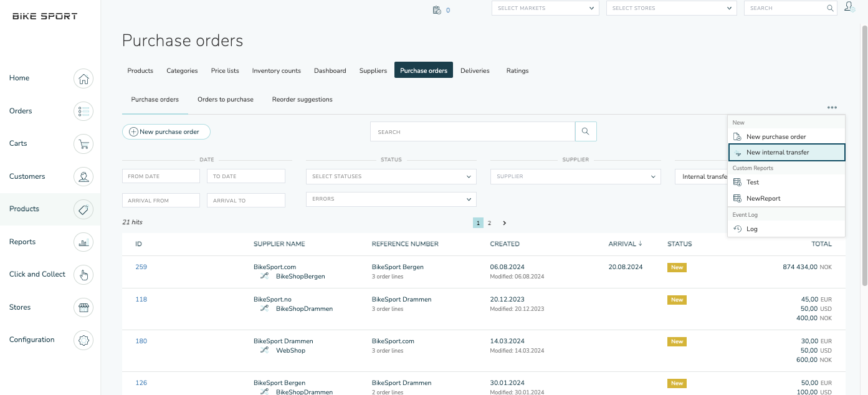
Task: Switch to the Products tab
Action: 140,70
